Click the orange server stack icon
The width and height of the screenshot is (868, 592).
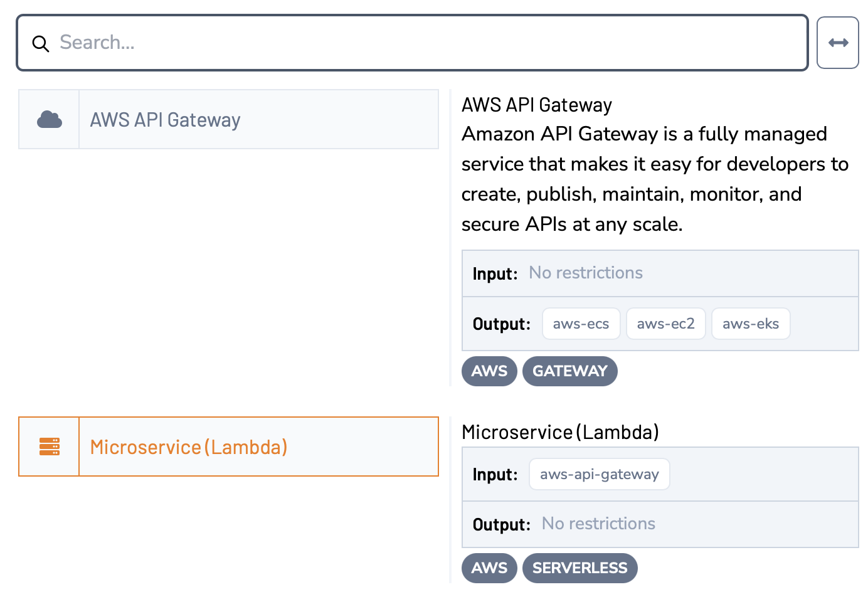(x=49, y=447)
